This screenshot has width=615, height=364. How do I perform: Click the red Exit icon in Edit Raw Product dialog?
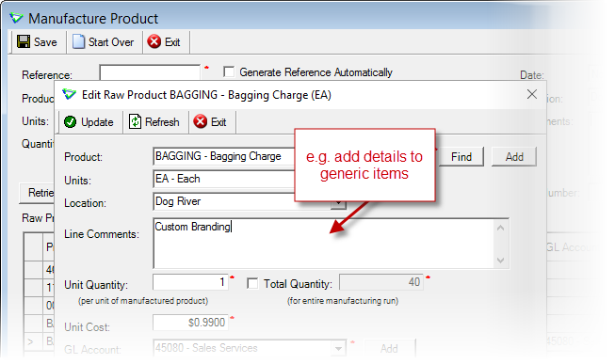tap(200, 121)
